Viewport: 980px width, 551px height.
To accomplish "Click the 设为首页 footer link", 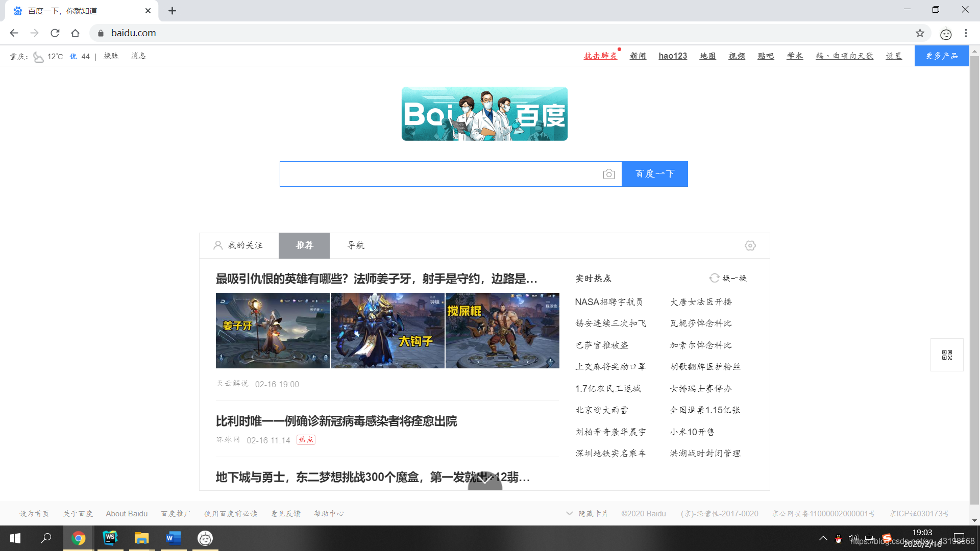I will point(35,514).
